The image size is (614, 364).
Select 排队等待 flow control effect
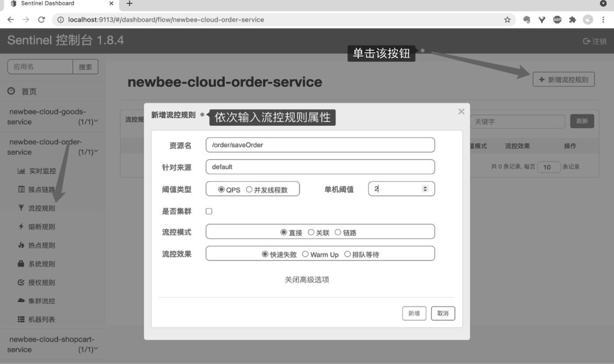347,254
